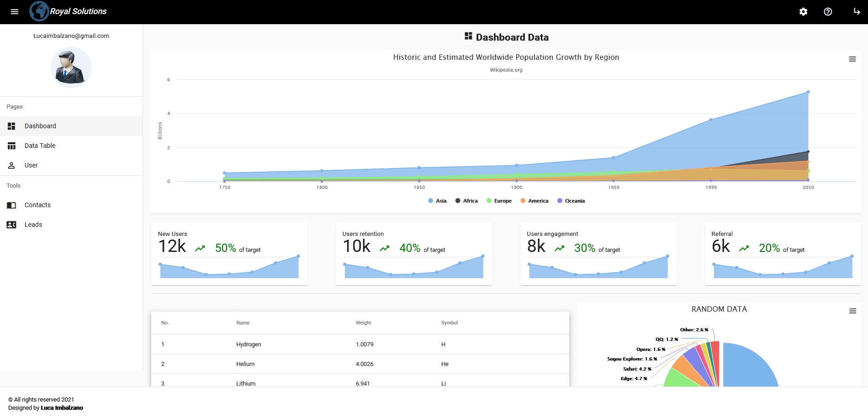Screen dimensions: 868x418
Task: Click the Dashboard grid icon in sidebar
Action: click(x=11, y=126)
